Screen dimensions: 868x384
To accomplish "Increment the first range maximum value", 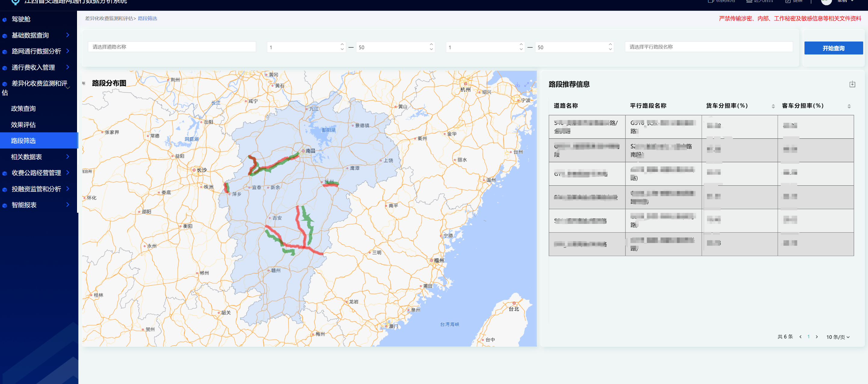I will (x=431, y=45).
